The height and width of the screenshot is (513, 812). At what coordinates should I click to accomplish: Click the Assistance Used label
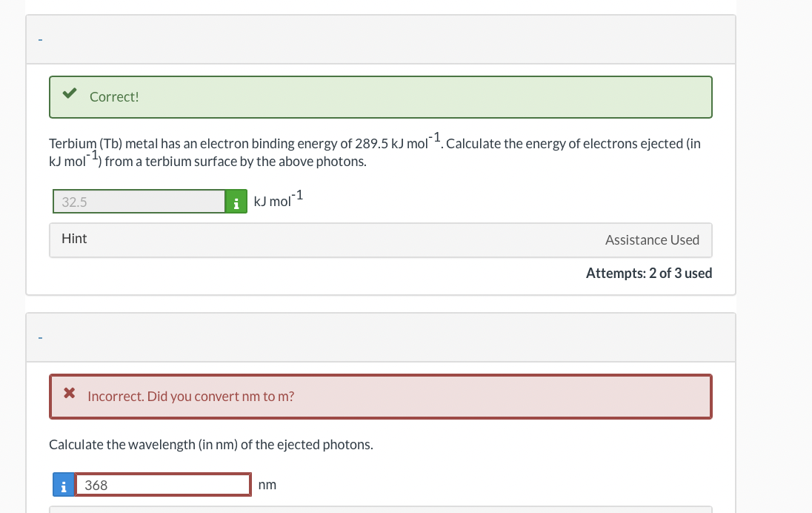652,240
